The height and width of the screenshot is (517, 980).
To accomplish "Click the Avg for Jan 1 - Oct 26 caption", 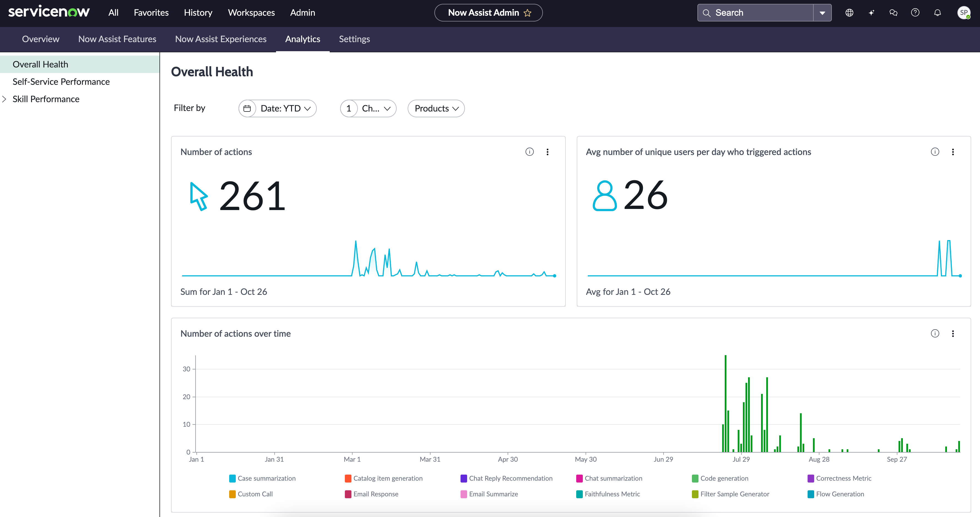I will tap(628, 292).
